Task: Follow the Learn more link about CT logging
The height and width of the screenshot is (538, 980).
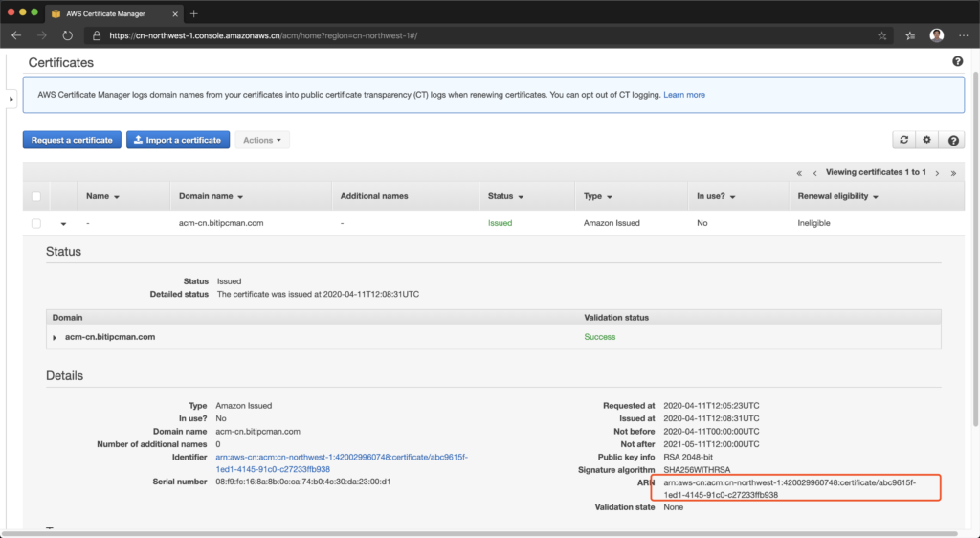Action: pyautogui.click(x=683, y=95)
